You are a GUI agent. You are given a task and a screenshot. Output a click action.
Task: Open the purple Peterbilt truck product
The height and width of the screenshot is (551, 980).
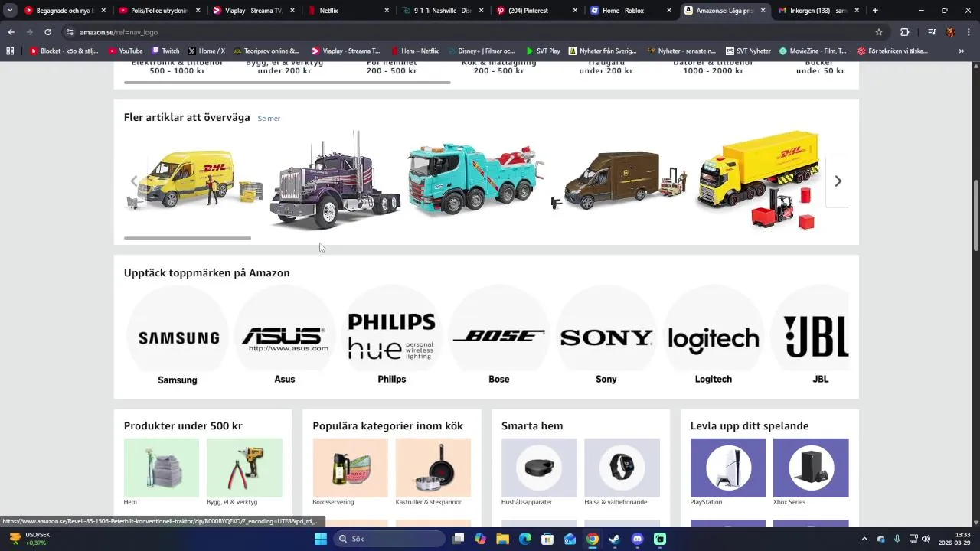335,181
